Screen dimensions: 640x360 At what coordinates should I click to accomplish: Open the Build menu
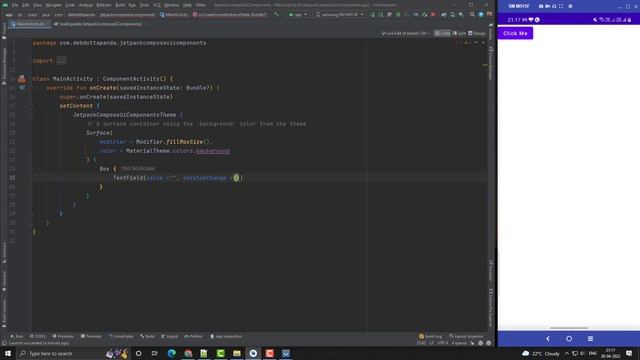click(120, 5)
